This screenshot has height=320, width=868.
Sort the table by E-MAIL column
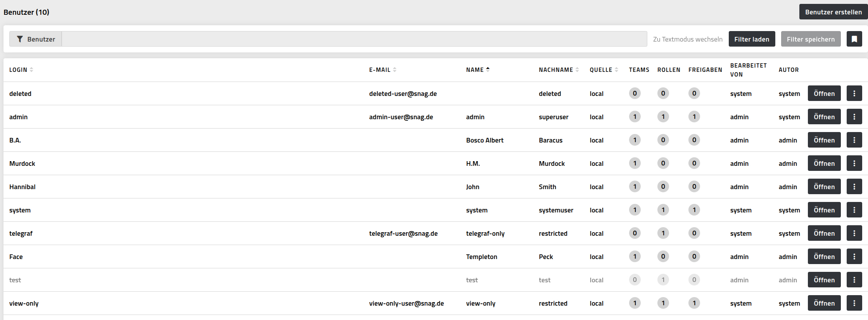click(x=383, y=70)
